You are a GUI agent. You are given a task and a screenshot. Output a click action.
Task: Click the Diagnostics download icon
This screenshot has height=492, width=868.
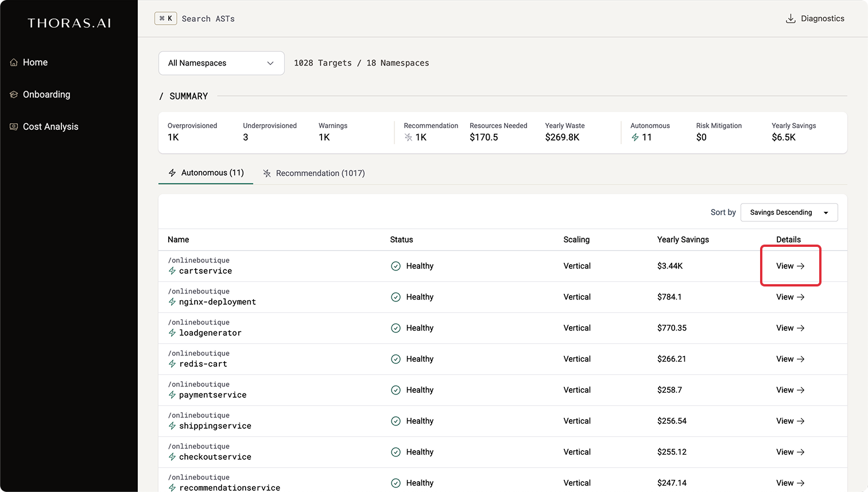790,19
